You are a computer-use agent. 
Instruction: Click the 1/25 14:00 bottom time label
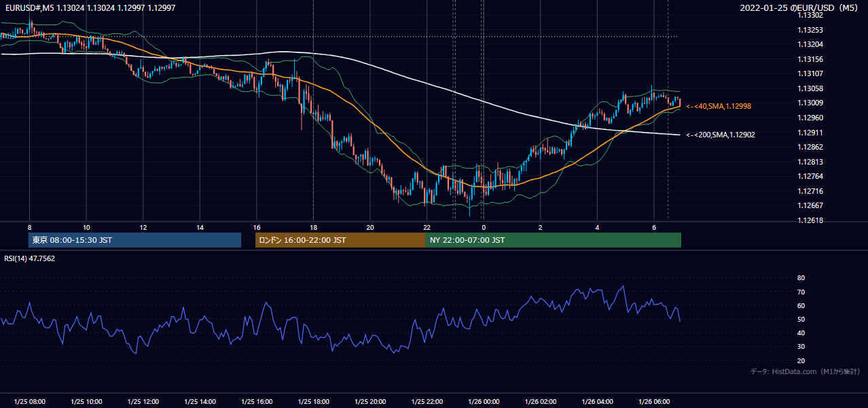pyautogui.click(x=200, y=402)
